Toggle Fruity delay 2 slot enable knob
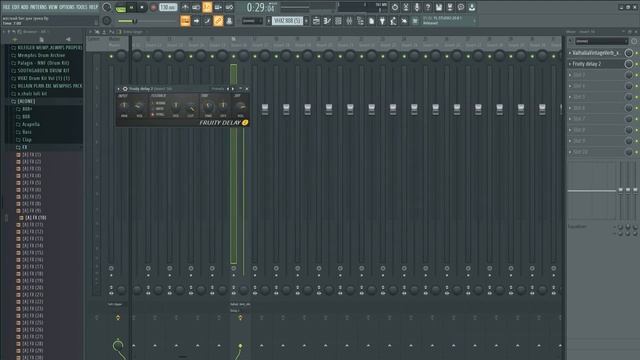 coord(629,64)
